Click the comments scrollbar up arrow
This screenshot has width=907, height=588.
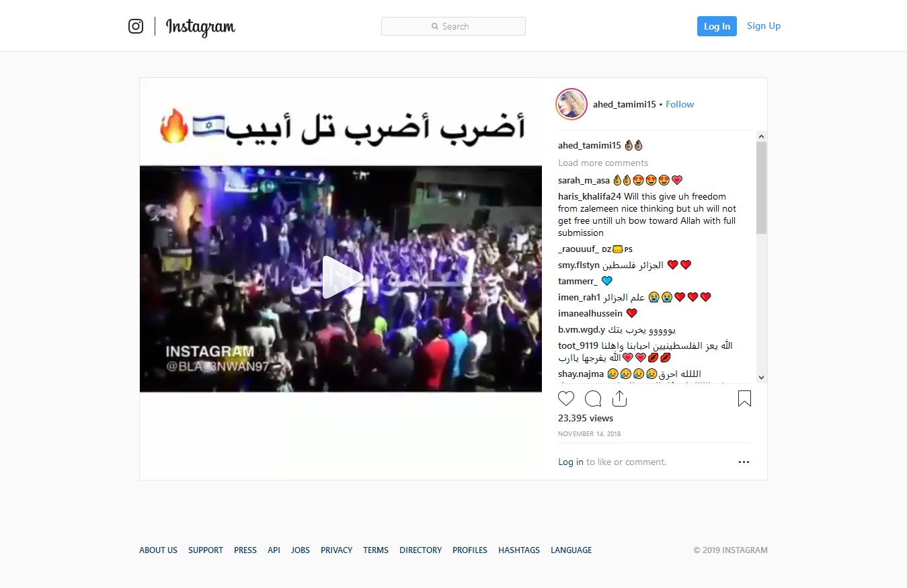pos(761,136)
